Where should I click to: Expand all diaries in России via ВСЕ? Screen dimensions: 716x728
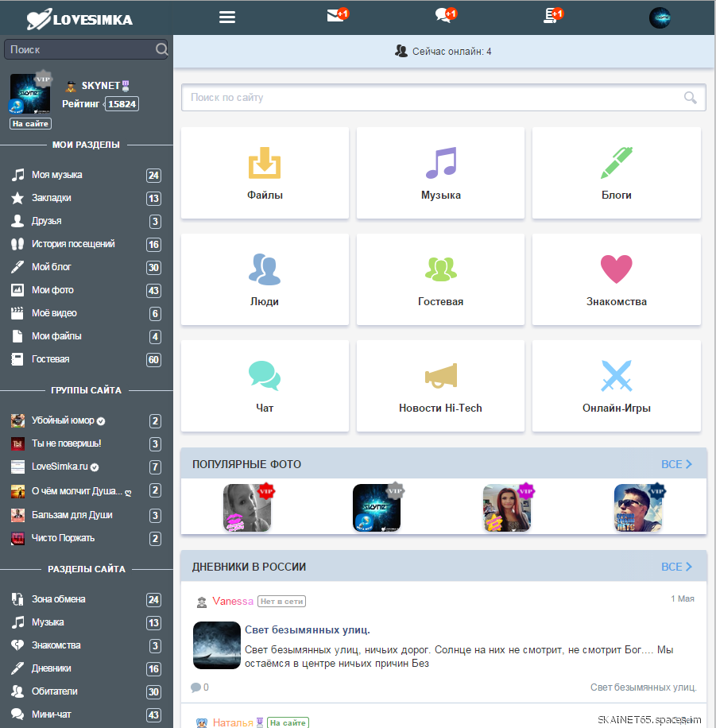676,567
